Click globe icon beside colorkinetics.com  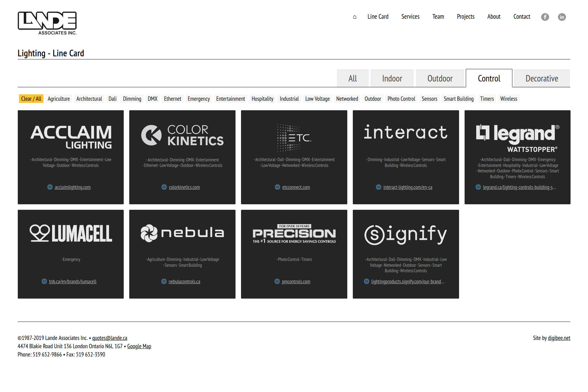click(x=164, y=187)
